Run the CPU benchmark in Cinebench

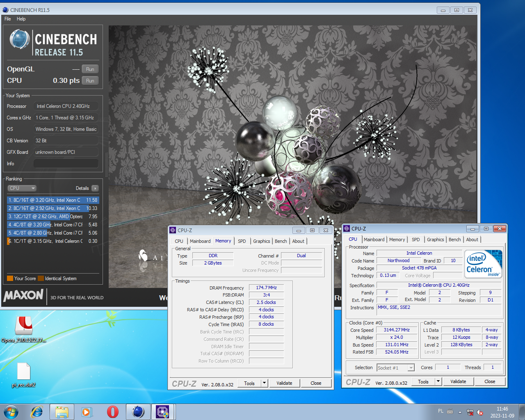[90, 81]
